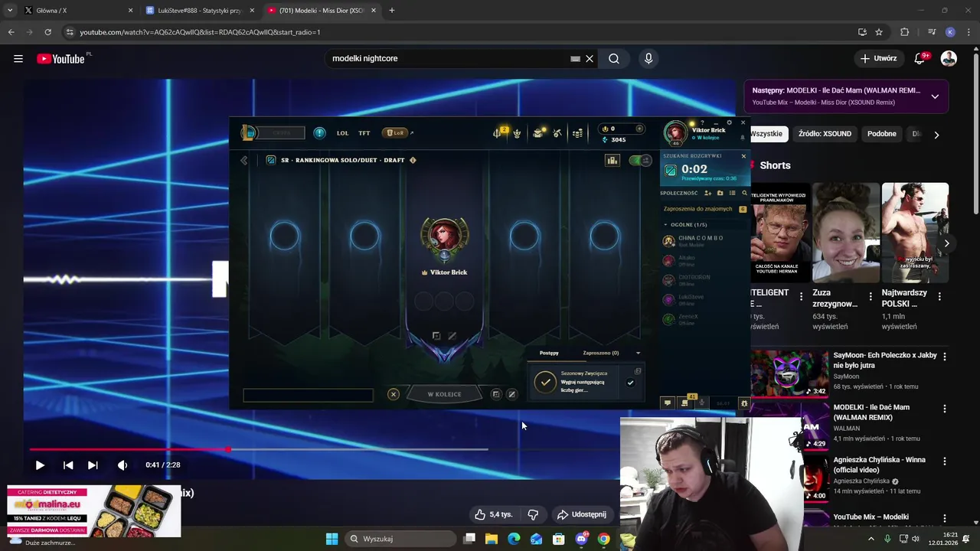Select the Źródło: XSOUND filter chip
The height and width of the screenshot is (551, 980).
(825, 134)
